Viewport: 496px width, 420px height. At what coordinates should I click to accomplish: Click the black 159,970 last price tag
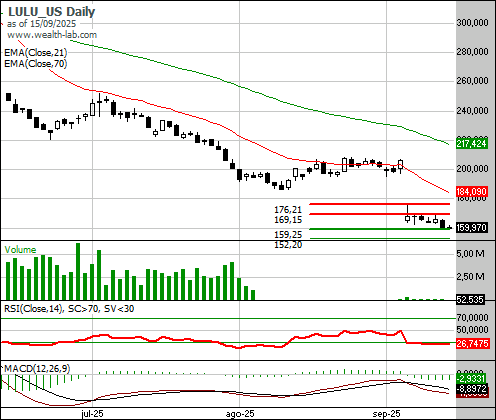point(471,228)
